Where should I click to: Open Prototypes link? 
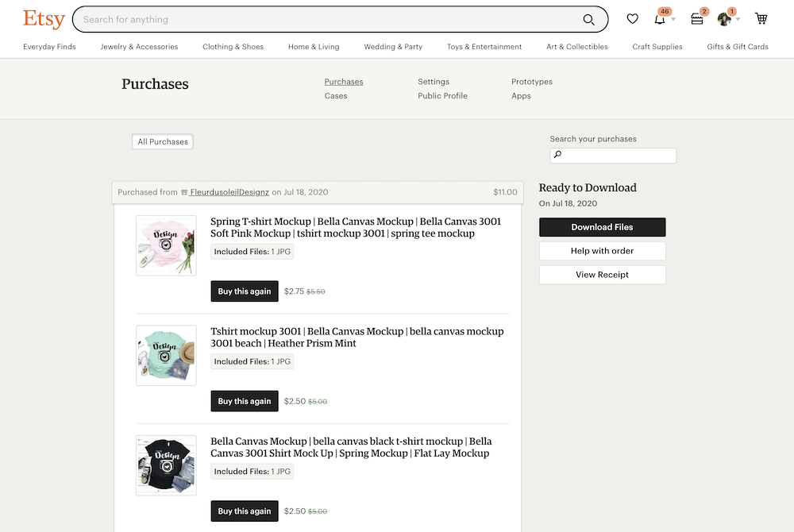pyautogui.click(x=532, y=82)
